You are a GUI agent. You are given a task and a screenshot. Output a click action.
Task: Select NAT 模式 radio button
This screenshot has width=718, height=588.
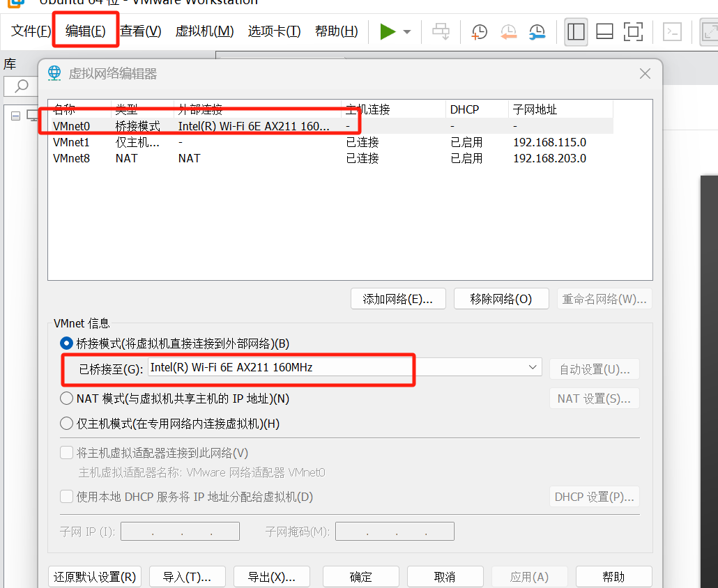(x=66, y=398)
